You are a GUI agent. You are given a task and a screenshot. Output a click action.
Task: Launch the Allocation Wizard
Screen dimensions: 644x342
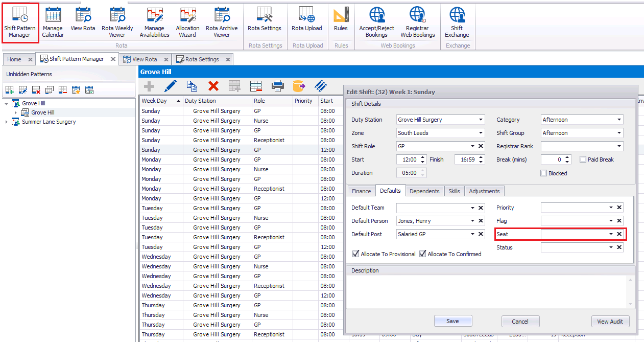coord(187,22)
